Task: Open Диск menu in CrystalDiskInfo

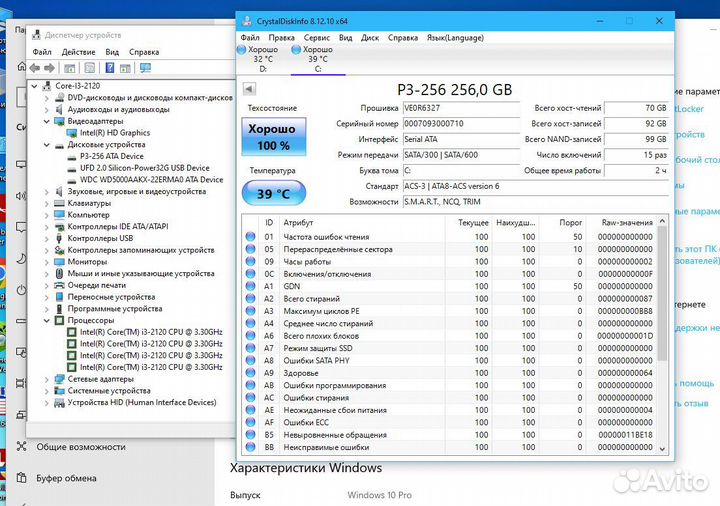Action: [x=370, y=38]
